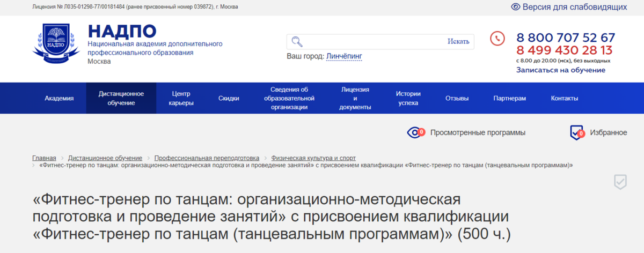644x253 pixels.
Task: Open viewed programs eye icon with badge
Action: coord(415,132)
